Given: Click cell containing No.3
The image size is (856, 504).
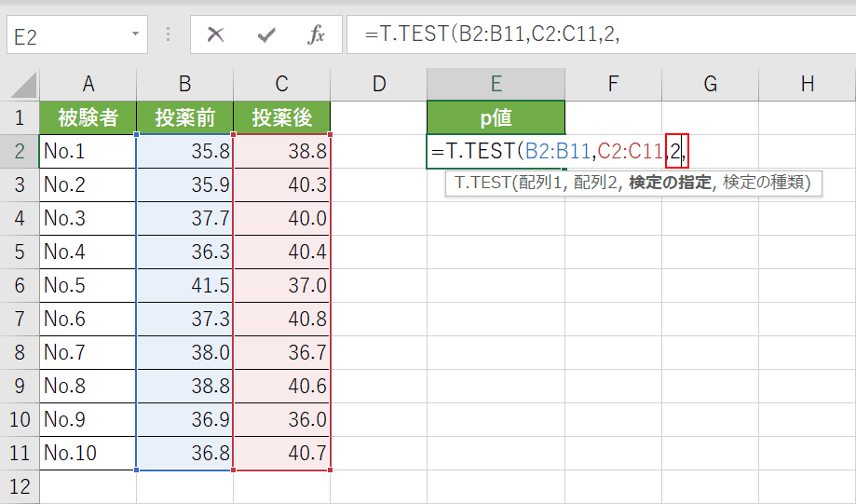Looking at the screenshot, I should [x=88, y=218].
